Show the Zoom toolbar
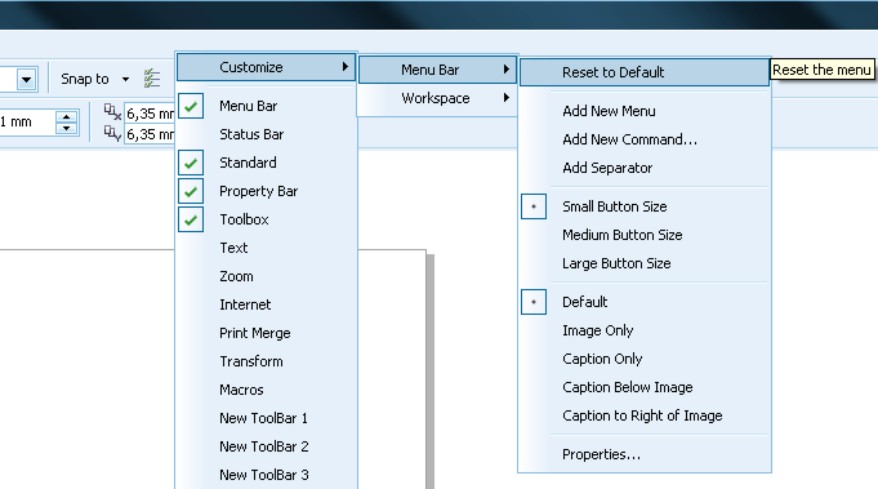878x489 pixels. click(267, 276)
